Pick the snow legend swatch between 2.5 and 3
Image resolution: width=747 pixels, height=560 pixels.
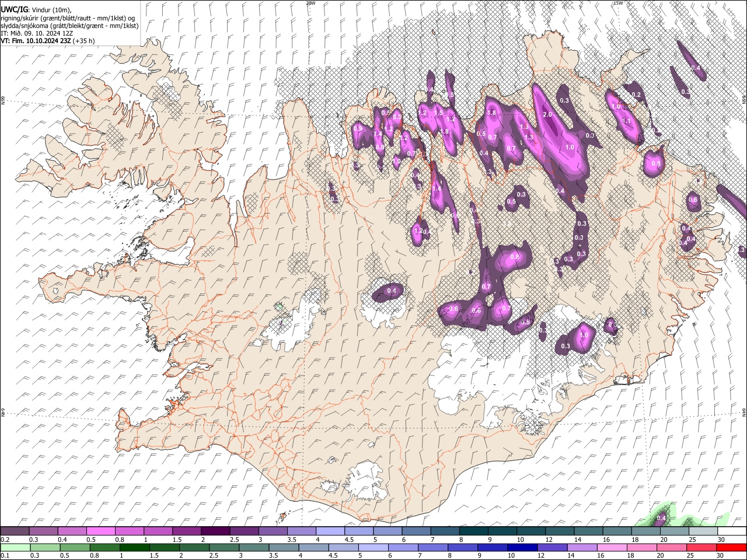tap(244, 531)
